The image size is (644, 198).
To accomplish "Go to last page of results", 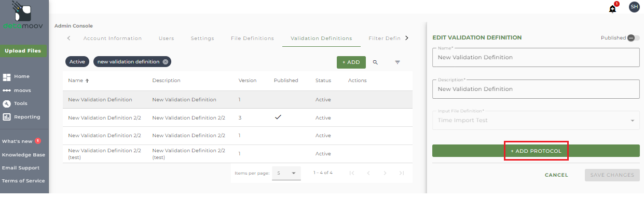I will point(402,173).
